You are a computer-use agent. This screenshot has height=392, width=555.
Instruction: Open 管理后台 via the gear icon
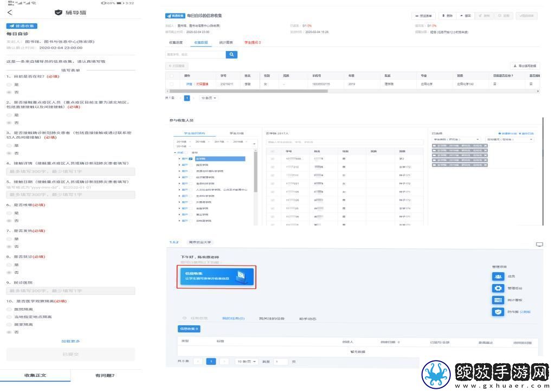(498, 288)
